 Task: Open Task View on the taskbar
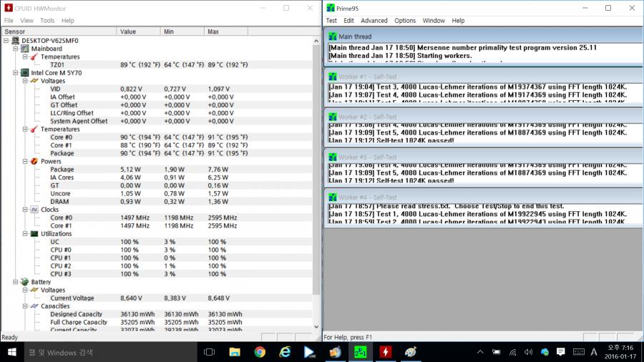[210, 352]
